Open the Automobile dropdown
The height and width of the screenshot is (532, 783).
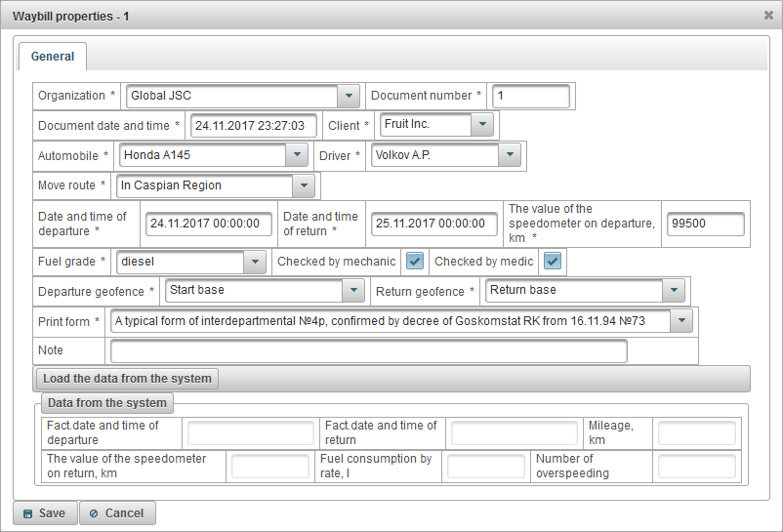297,155
